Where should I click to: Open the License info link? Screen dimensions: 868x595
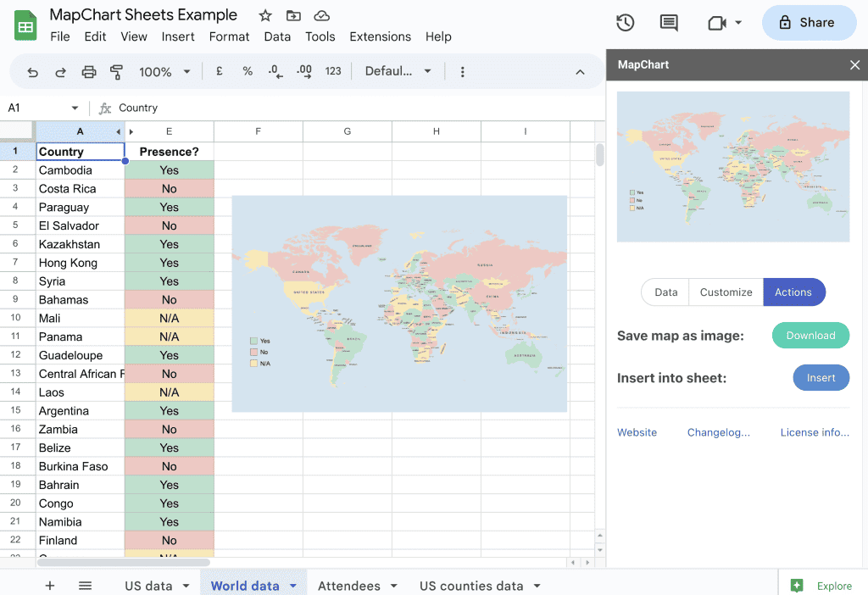point(815,432)
